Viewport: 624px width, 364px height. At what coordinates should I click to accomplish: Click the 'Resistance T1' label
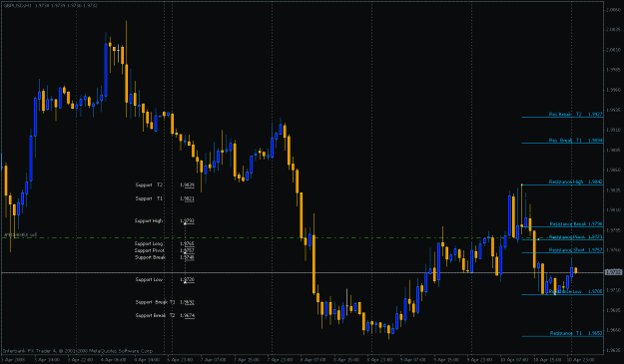coord(565,333)
